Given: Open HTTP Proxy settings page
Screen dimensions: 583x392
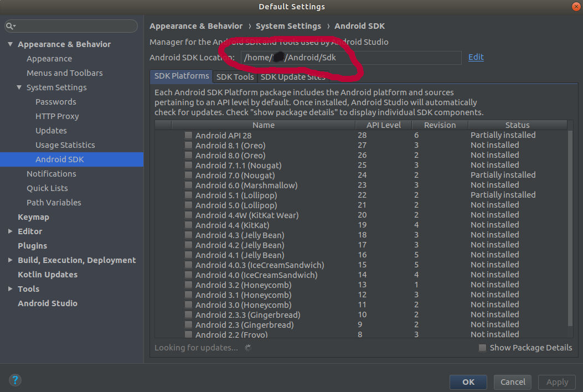Looking at the screenshot, I should point(57,116).
